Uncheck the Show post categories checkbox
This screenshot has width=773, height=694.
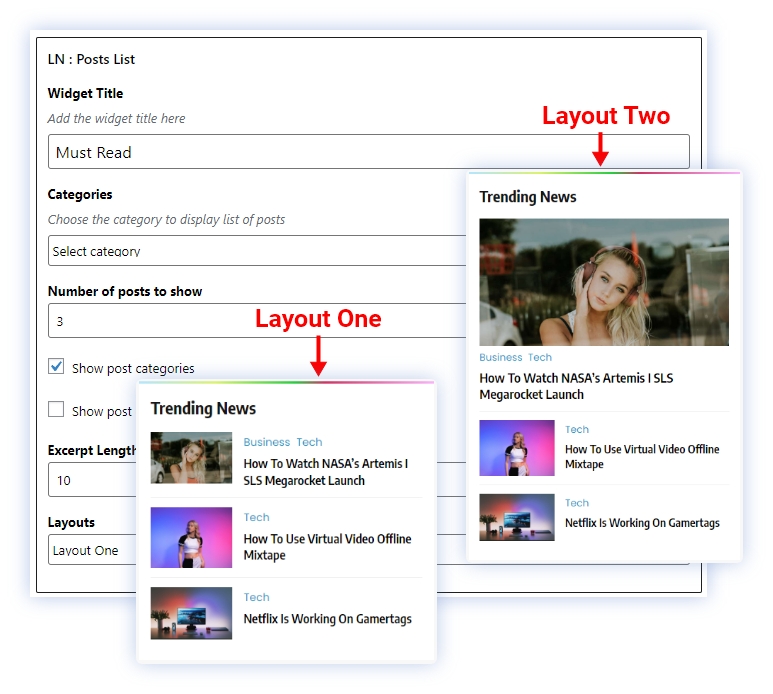point(57,367)
